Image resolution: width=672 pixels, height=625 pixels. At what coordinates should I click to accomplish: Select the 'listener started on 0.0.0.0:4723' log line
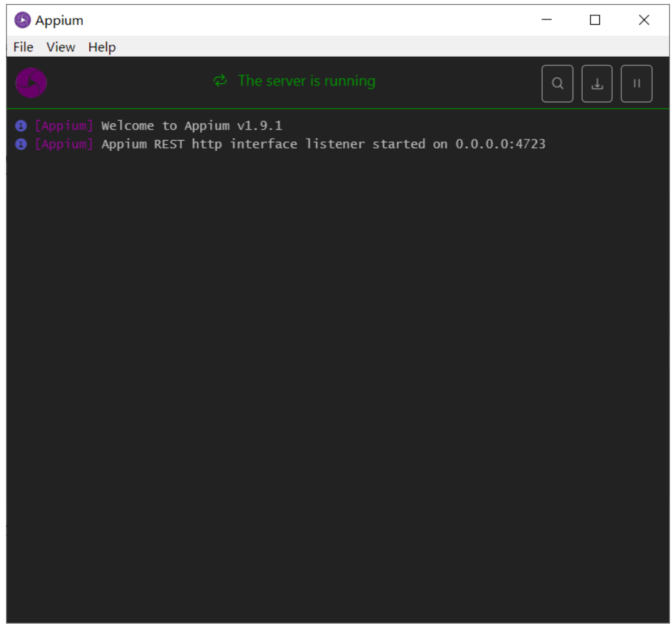click(323, 144)
